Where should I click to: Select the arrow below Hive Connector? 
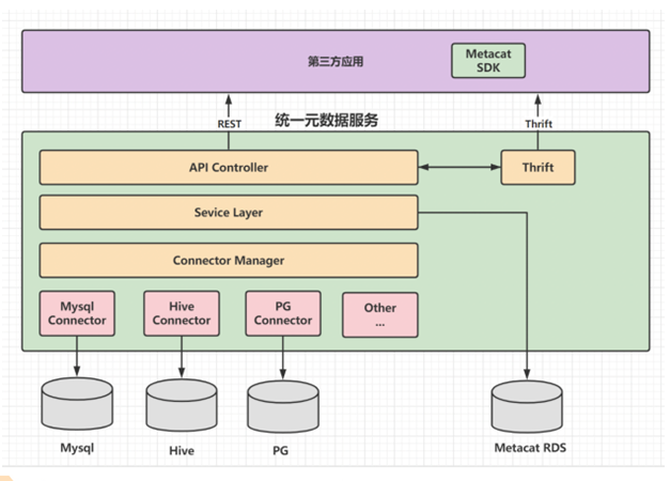pos(182,358)
